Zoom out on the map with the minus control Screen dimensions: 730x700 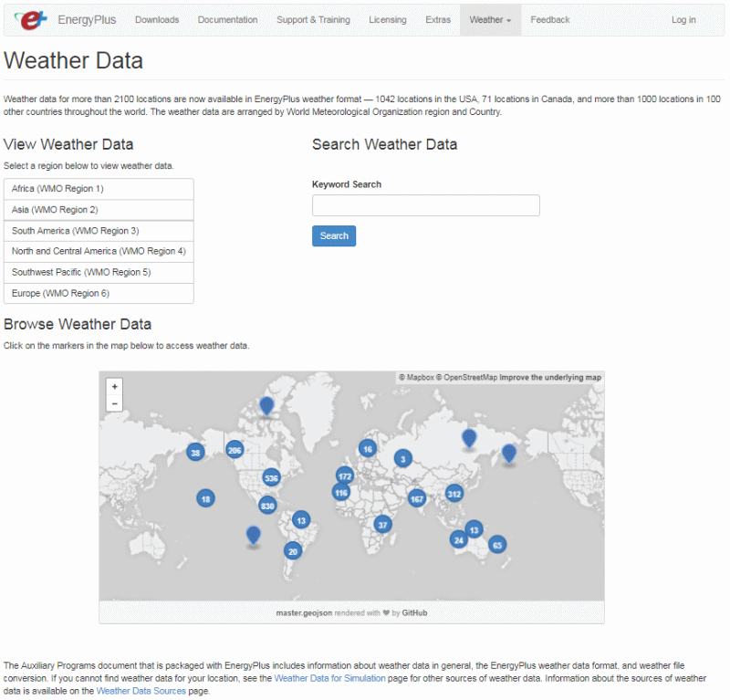point(114,402)
